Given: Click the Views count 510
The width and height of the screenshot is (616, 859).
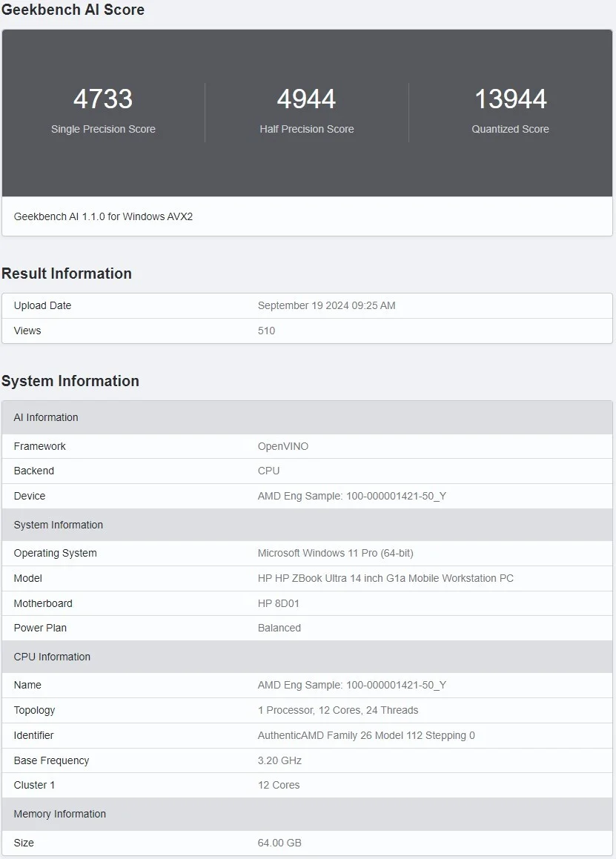Looking at the screenshot, I should pos(265,331).
